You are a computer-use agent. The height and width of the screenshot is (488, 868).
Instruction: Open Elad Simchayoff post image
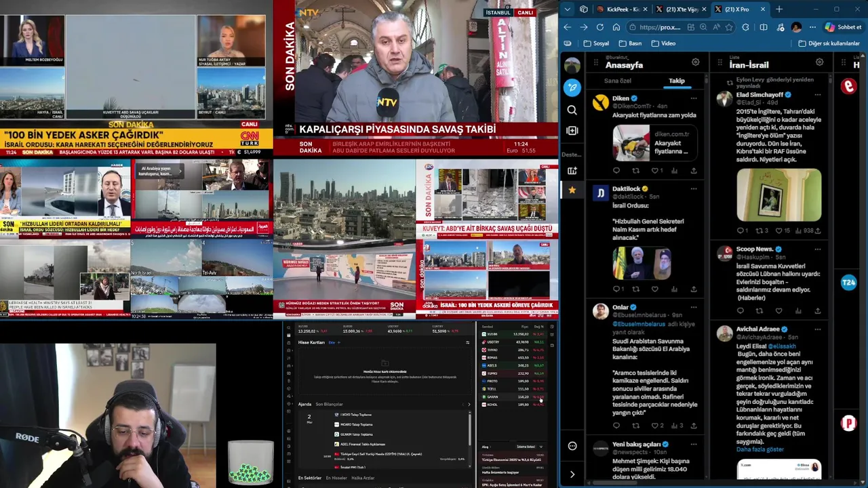779,195
